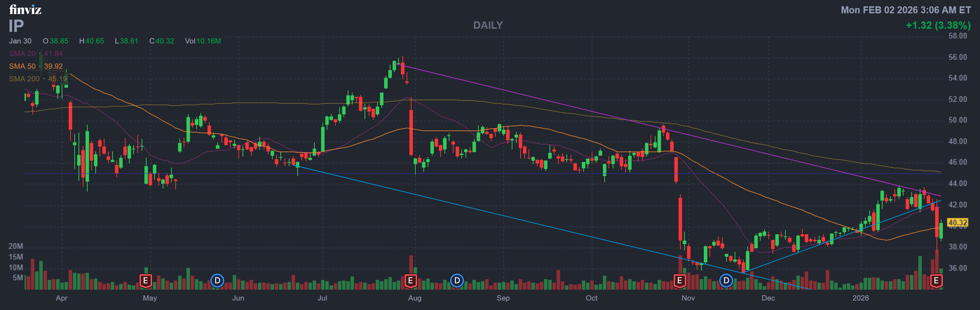Image resolution: width=980 pixels, height=310 pixels.
Task: Select the dividend marker between Nov and Dec
Action: (726, 281)
